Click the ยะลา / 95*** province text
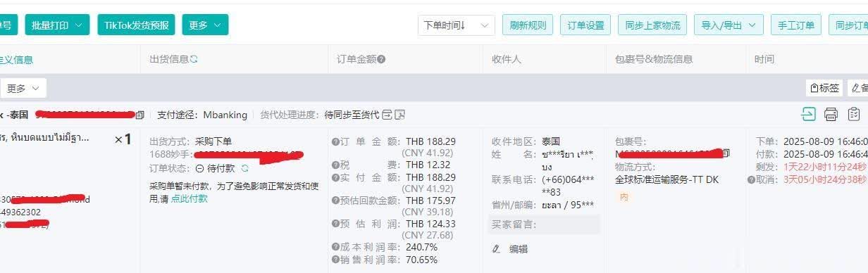Viewport: 868px width, 273px height. (x=568, y=205)
